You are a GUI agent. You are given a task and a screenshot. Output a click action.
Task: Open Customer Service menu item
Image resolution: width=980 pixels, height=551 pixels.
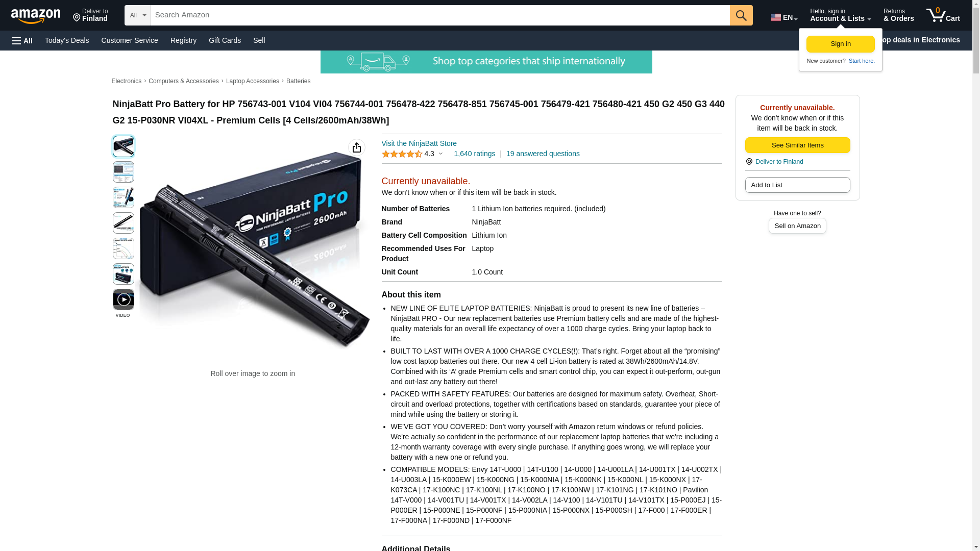click(x=130, y=40)
